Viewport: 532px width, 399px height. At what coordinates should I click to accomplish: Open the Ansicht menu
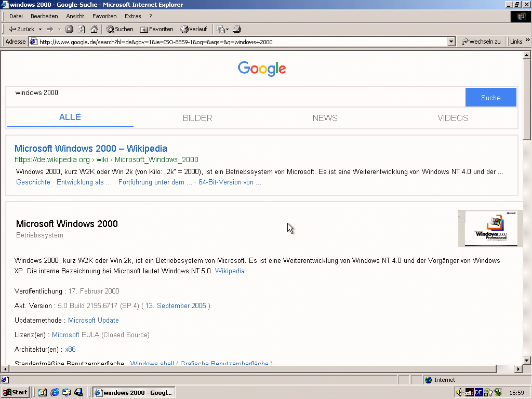point(75,16)
